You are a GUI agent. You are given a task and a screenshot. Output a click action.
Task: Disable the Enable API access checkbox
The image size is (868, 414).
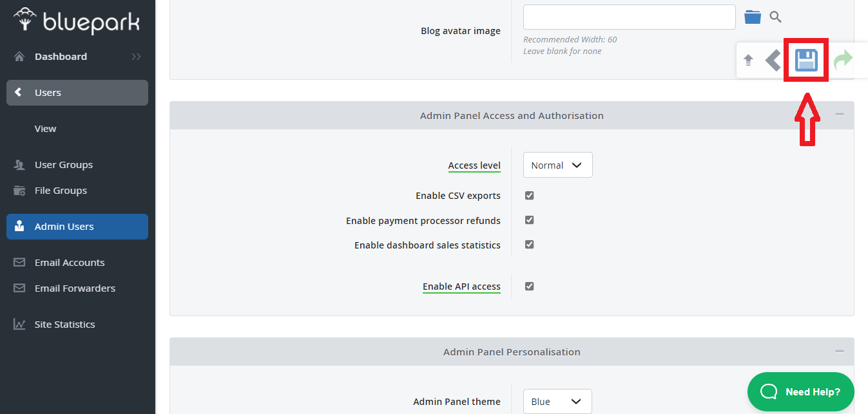click(529, 287)
